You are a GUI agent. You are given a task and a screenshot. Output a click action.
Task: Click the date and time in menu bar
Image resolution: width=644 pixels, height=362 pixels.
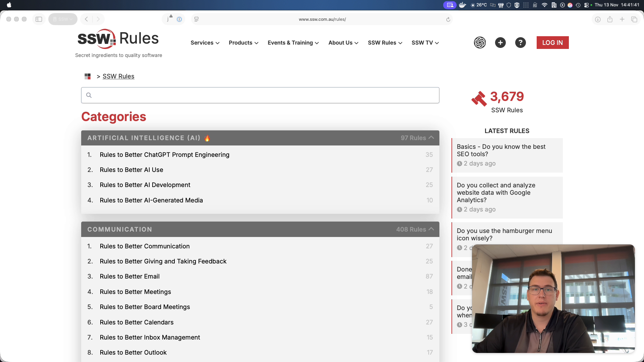coord(617,5)
